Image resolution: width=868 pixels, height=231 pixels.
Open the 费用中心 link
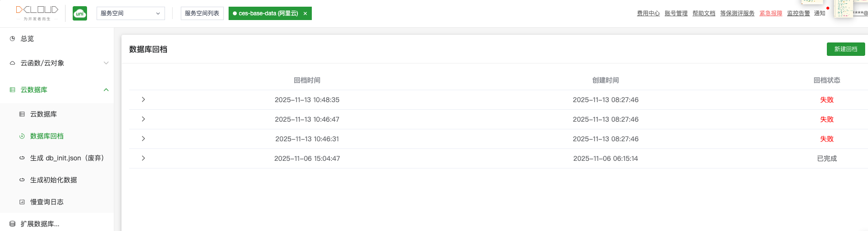(x=648, y=13)
